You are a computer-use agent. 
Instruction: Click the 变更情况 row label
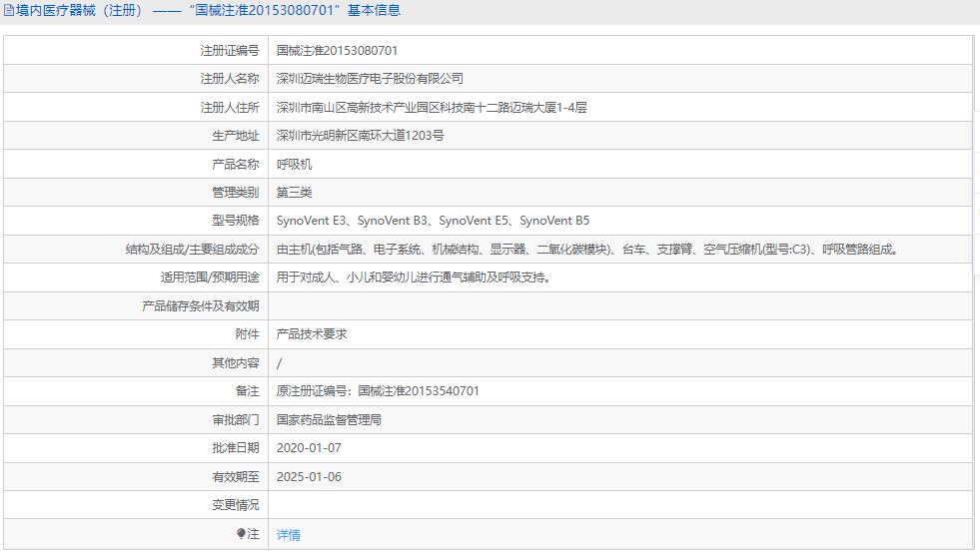235,504
